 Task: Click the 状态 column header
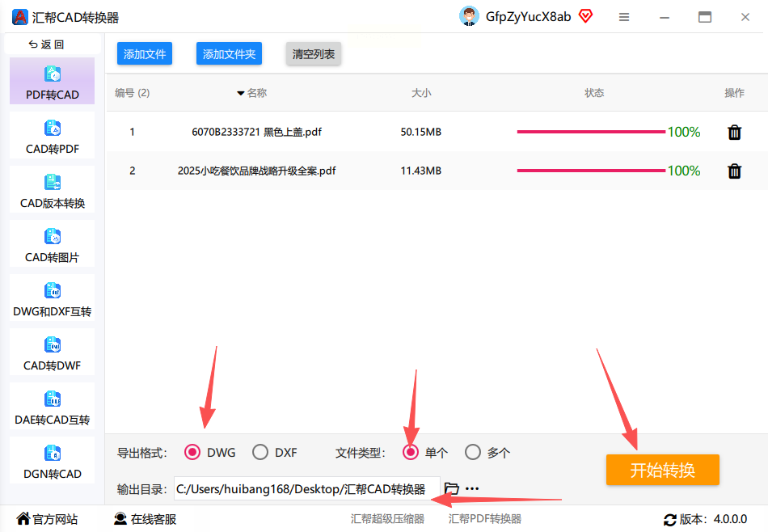594,93
